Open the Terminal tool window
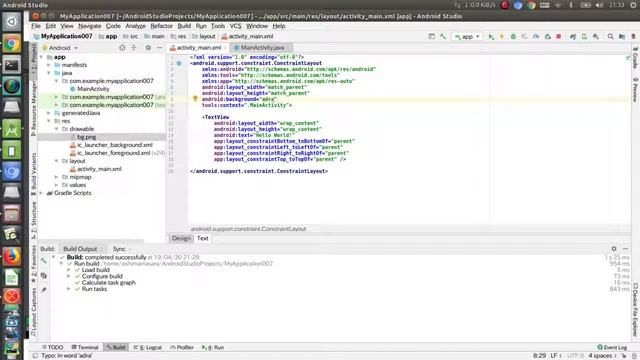Viewport: 640px width, 360px height. [x=85, y=347]
